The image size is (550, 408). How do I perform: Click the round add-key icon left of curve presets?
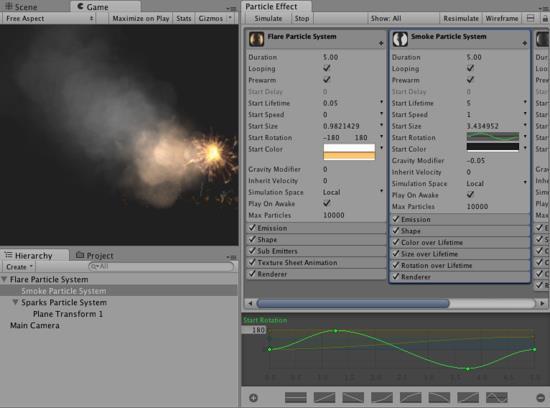[x=253, y=397]
